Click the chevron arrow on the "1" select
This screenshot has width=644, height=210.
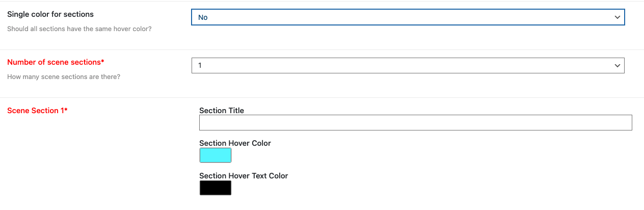pyautogui.click(x=618, y=66)
